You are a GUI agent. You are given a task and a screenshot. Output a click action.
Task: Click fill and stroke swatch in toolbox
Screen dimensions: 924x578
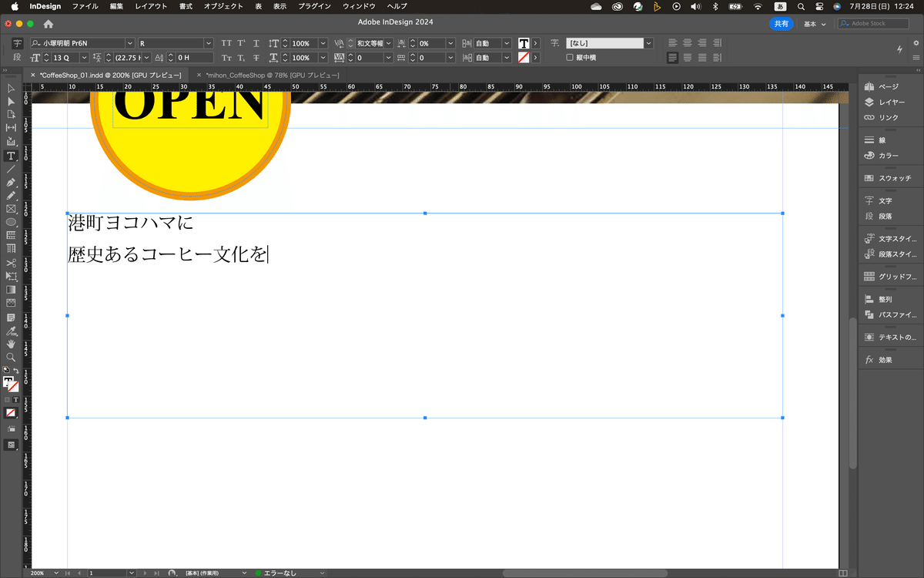[x=10, y=384]
